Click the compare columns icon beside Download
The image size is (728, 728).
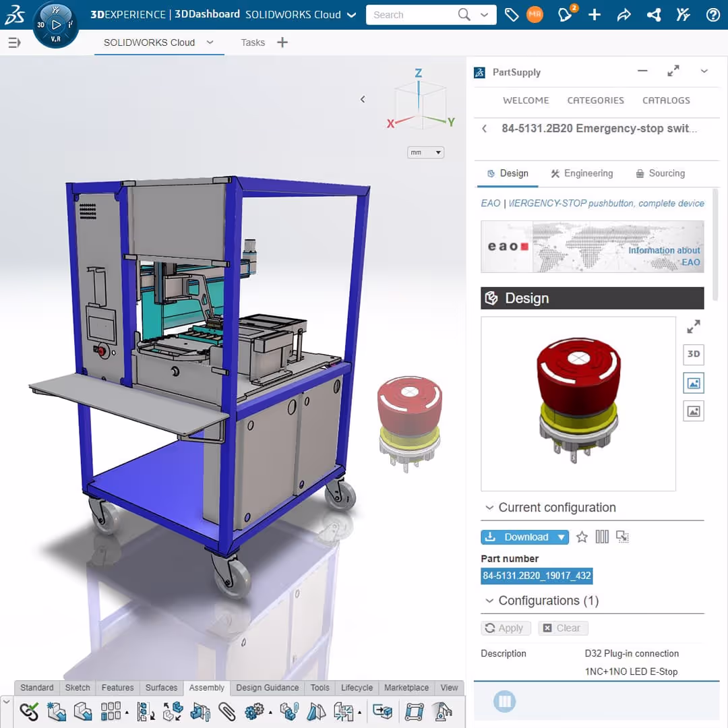[602, 537]
